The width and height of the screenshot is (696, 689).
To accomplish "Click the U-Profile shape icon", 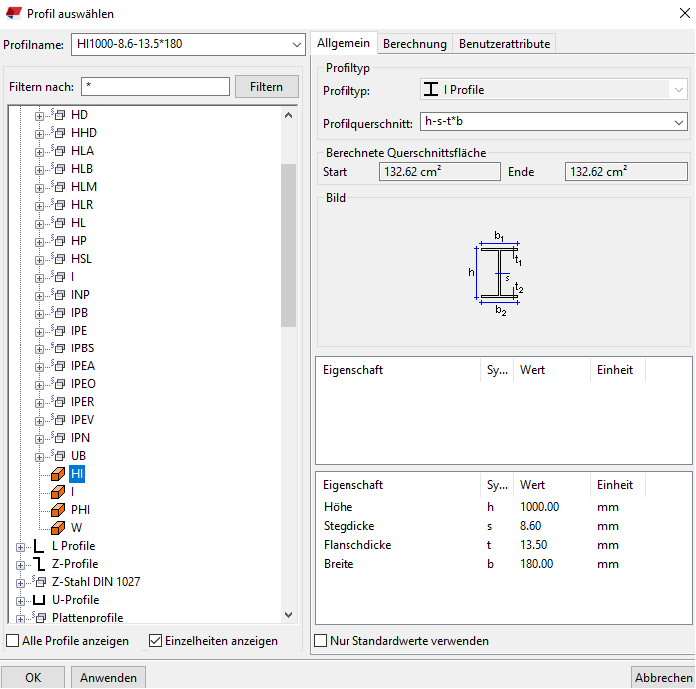I will click(x=39, y=600).
